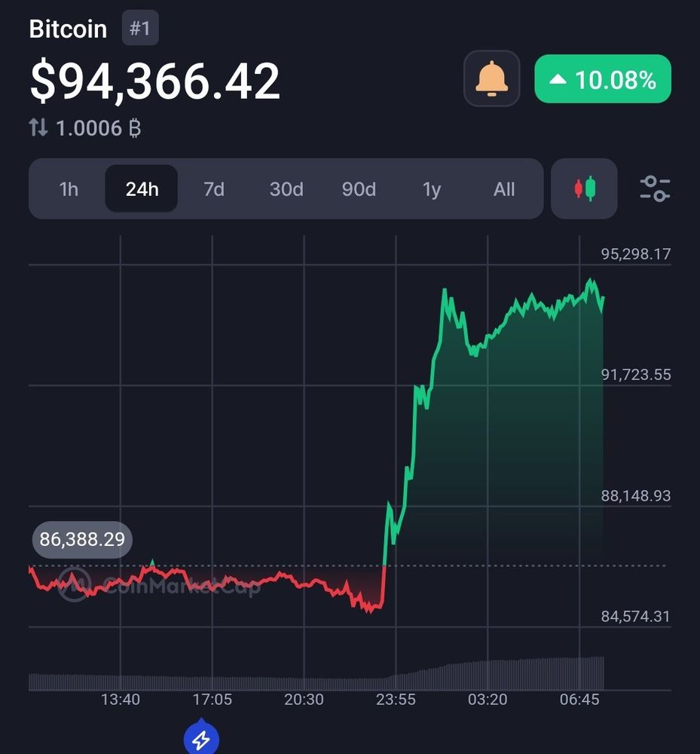Screen dimensions: 700x754
Task: Tap the up-down conversion arrows icon
Action: [38, 128]
